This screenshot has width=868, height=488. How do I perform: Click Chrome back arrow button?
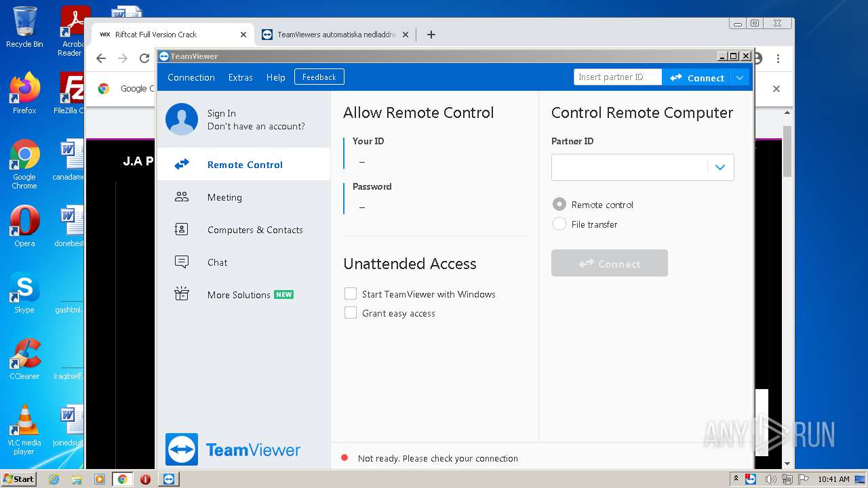pos(101,58)
